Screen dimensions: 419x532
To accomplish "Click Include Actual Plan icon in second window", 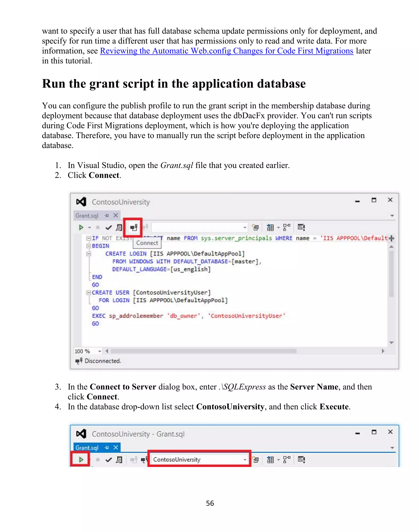I will click(287, 459).
